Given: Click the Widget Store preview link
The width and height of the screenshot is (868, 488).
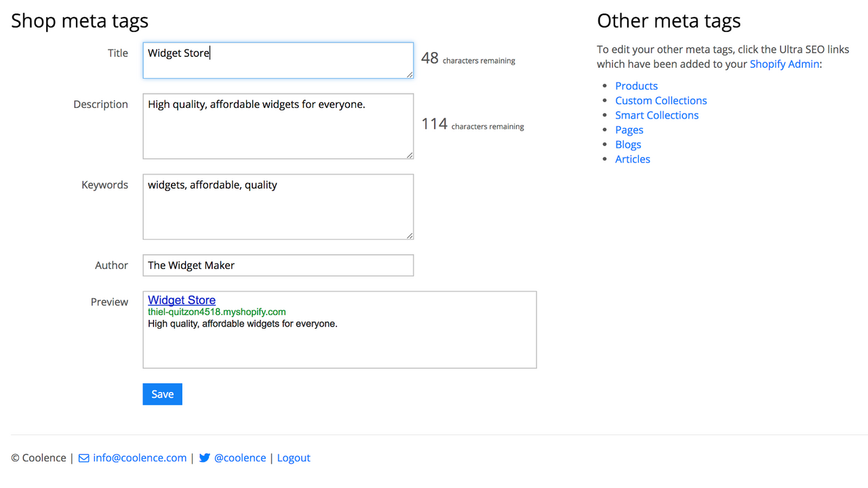Looking at the screenshot, I should pos(181,300).
